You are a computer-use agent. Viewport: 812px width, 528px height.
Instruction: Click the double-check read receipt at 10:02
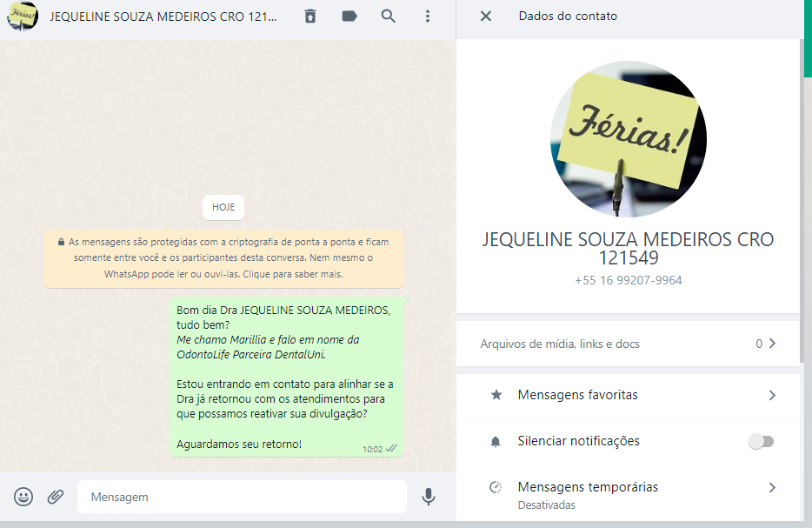tap(391, 449)
